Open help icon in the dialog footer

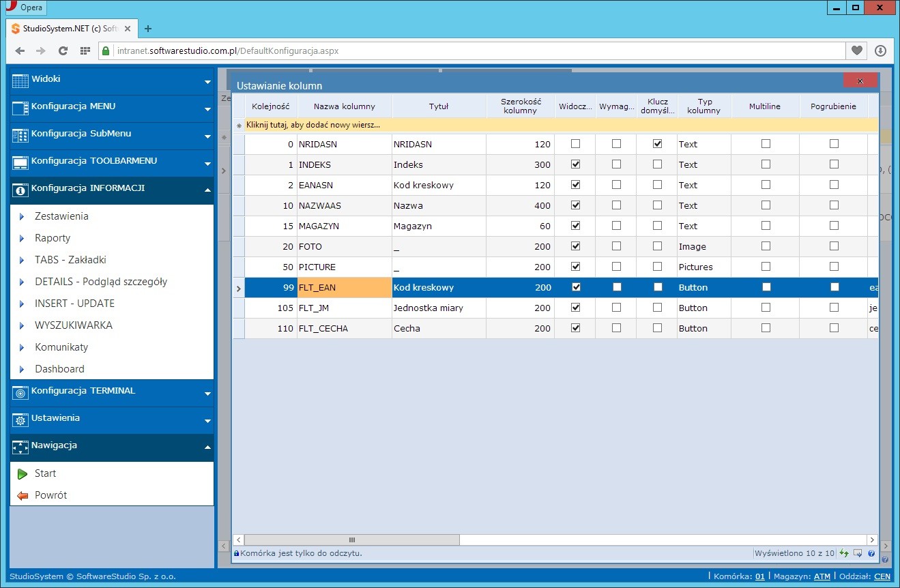871,553
